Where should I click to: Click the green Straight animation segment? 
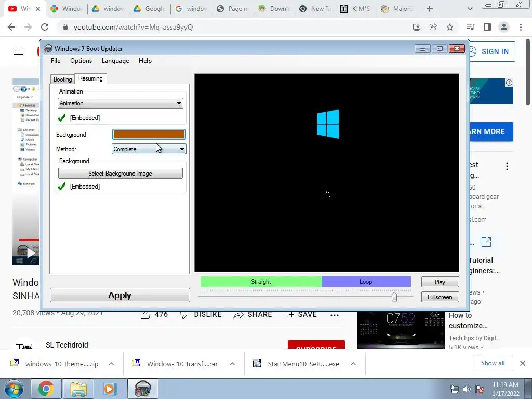(261, 282)
